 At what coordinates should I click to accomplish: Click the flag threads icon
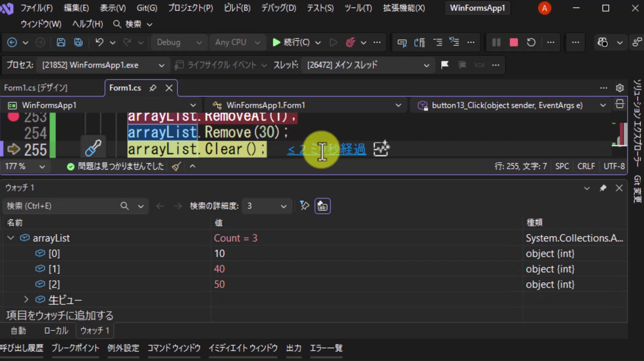pos(445,65)
